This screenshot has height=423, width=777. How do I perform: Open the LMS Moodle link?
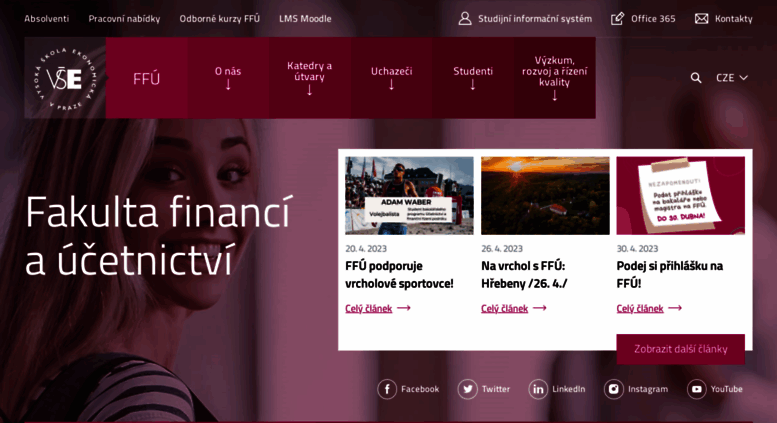(x=305, y=19)
